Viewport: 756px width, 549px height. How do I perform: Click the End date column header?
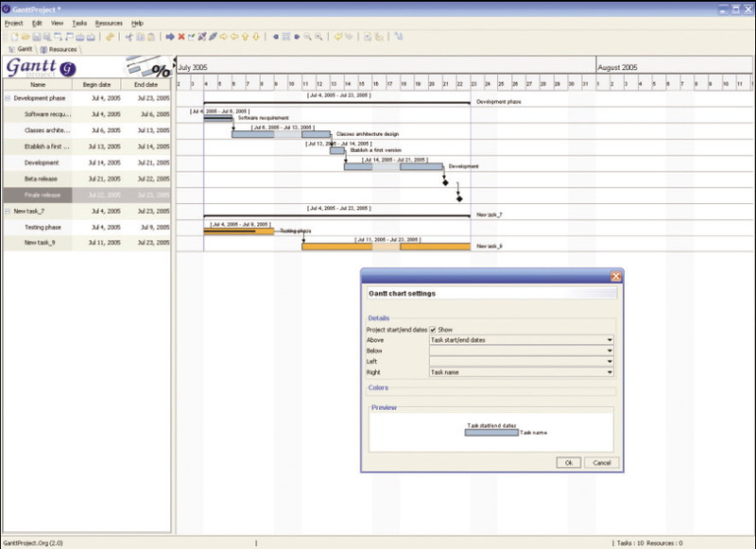(146, 85)
